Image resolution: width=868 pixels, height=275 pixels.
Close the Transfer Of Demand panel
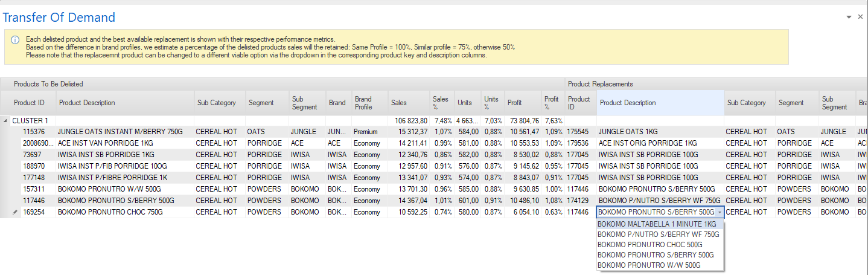pyautogui.click(x=860, y=17)
